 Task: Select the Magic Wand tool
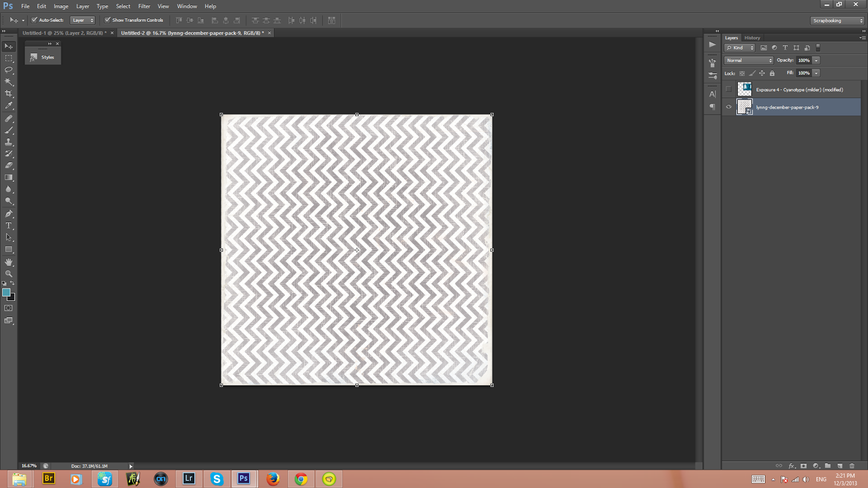(9, 82)
